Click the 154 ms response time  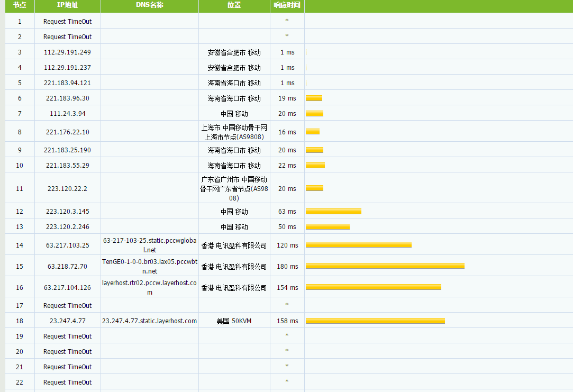287,287
